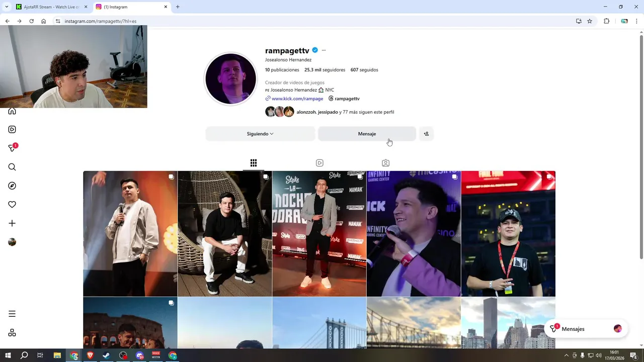
Task: Open own profile avatar in sidebar
Action: (x=12, y=242)
